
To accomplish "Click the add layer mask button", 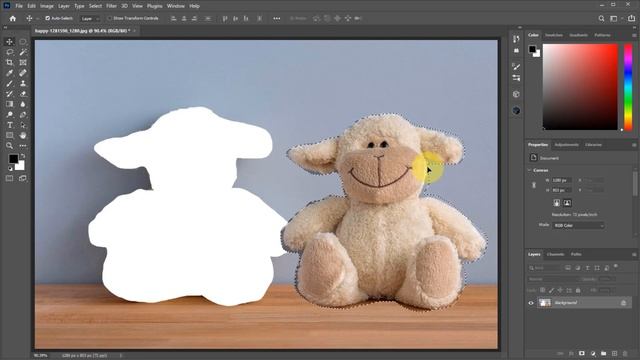I will click(582, 353).
